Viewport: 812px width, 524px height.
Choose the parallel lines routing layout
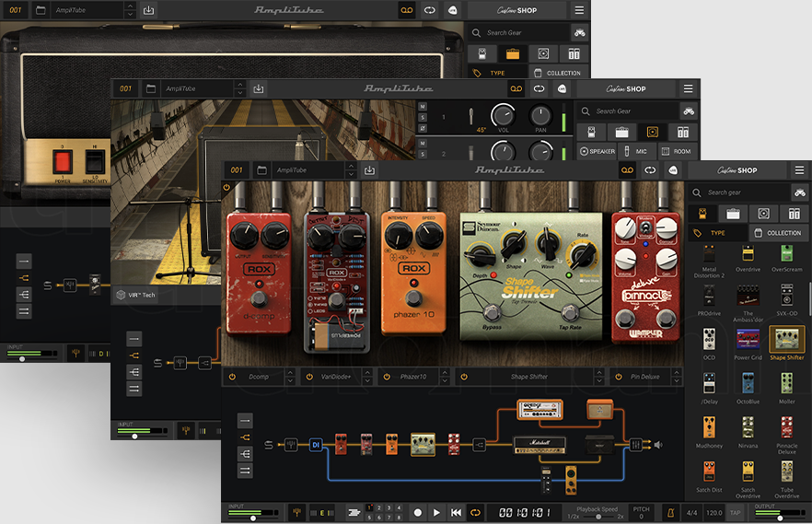pyautogui.click(x=245, y=471)
